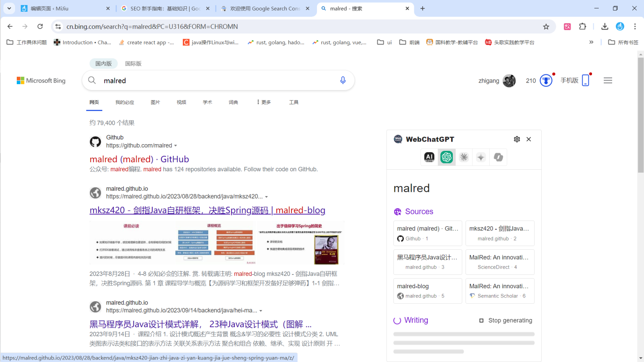The height and width of the screenshot is (362, 644).
Task: Select the 我的必应 tab
Action: [x=125, y=102]
